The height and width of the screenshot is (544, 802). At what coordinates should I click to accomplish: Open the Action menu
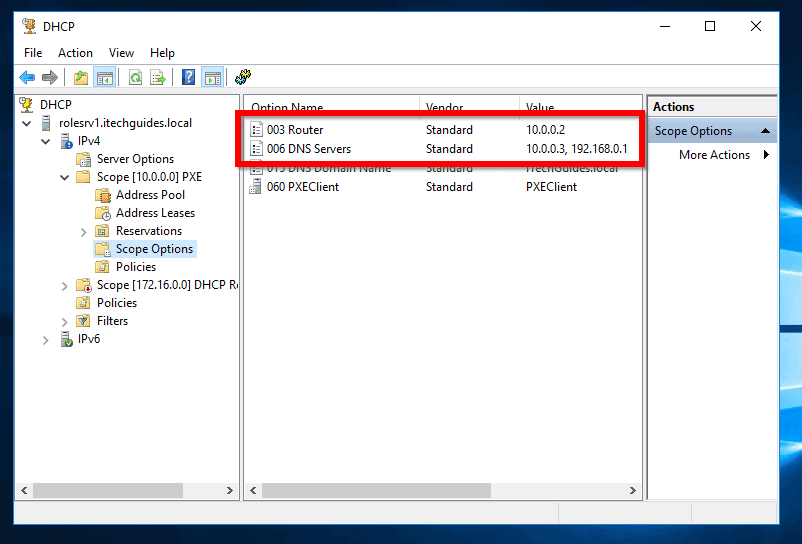pyautogui.click(x=75, y=53)
